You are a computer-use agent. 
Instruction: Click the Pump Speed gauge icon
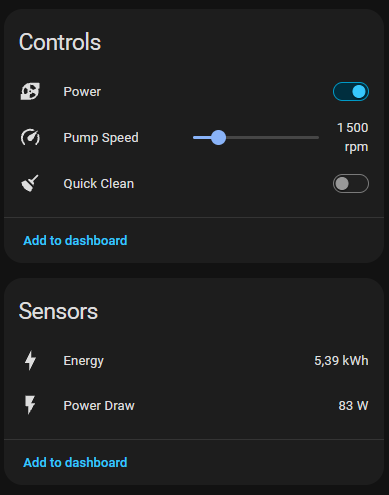[30, 137]
